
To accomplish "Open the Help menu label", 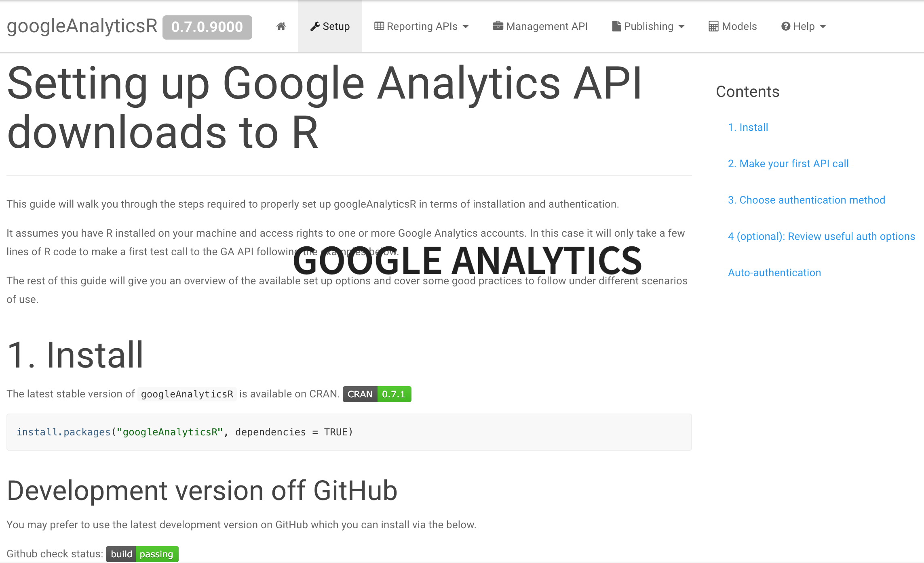I will [804, 26].
